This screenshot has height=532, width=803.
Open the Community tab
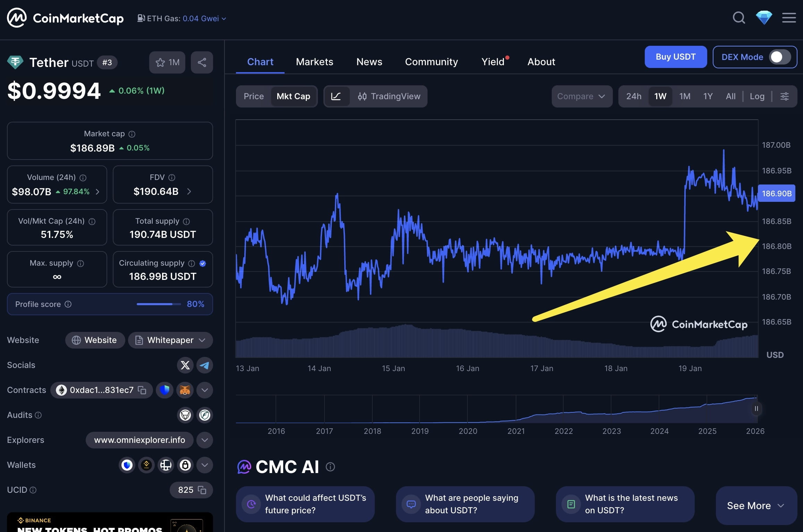431,62
